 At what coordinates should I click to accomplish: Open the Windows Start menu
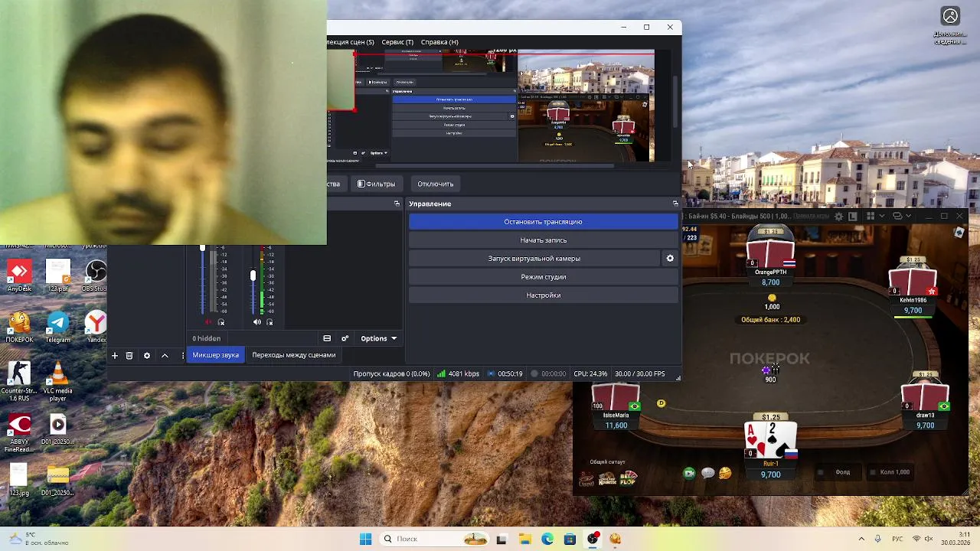(x=365, y=539)
